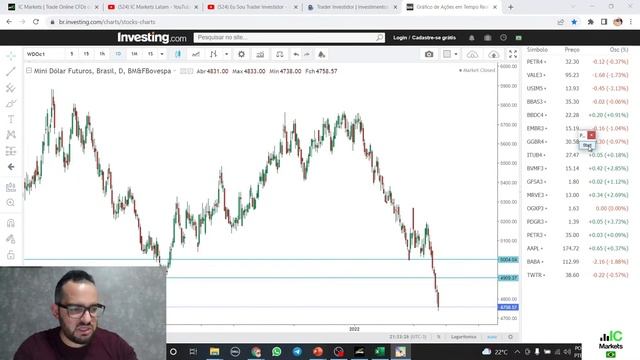This screenshot has height=360, width=640.
Task: Open the AAPL symbol dropdown
Action: 542,249
